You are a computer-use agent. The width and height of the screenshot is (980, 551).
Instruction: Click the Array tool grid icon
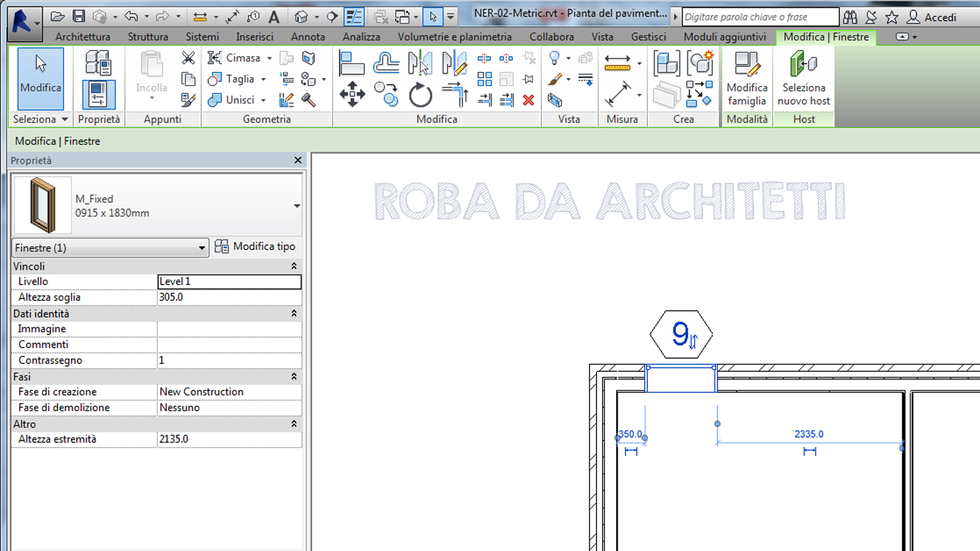point(485,79)
